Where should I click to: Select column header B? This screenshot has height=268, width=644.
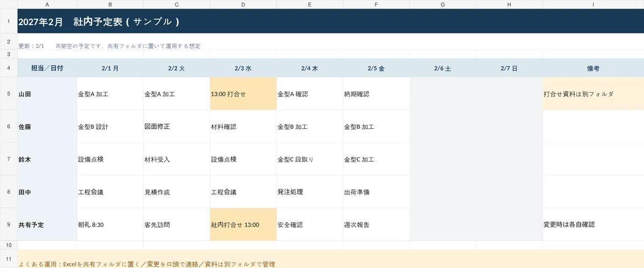[x=111, y=4]
